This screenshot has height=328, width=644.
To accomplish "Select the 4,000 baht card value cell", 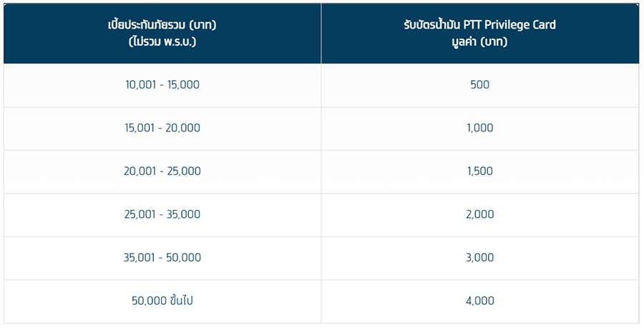I will [x=480, y=301].
